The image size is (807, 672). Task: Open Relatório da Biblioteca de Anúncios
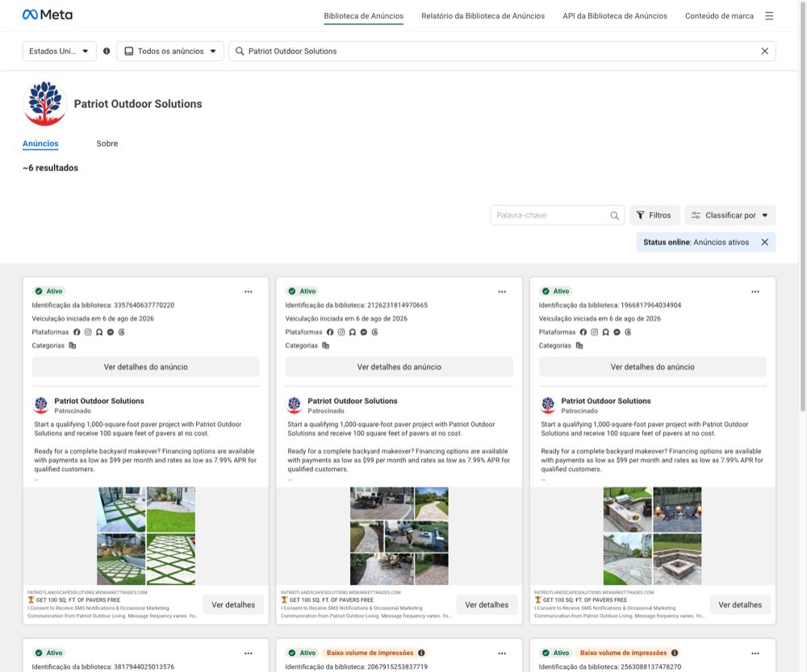pos(483,16)
